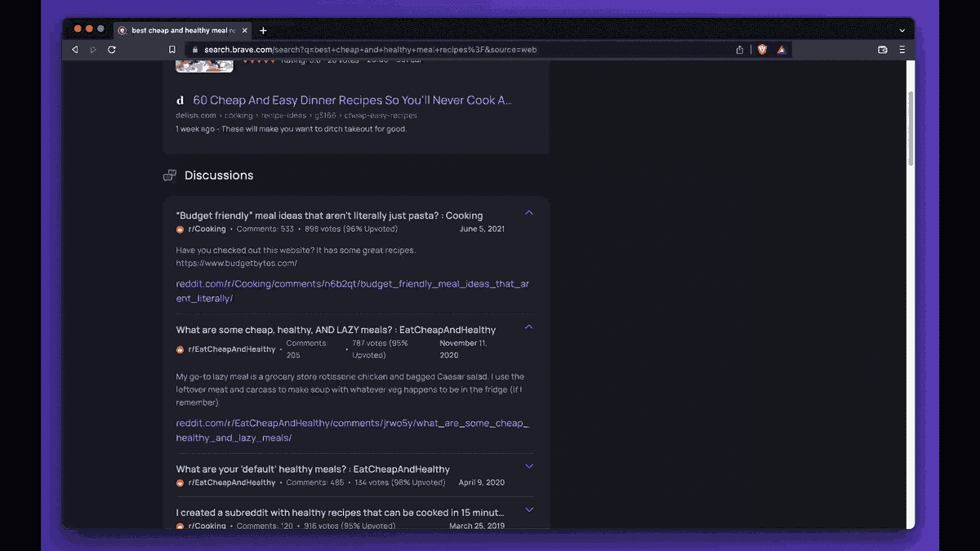This screenshot has width=980, height=551.
Task: Open Brave Shields lion icon
Action: (x=763, y=50)
